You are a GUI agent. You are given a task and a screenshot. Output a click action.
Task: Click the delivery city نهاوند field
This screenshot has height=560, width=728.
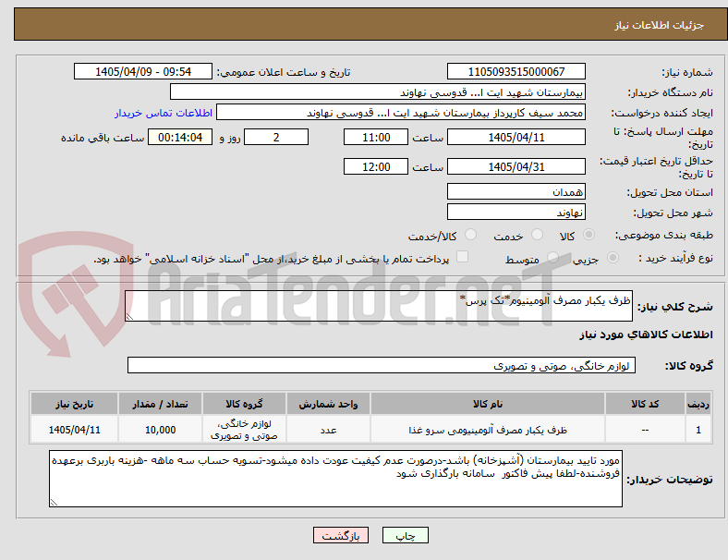click(x=516, y=213)
